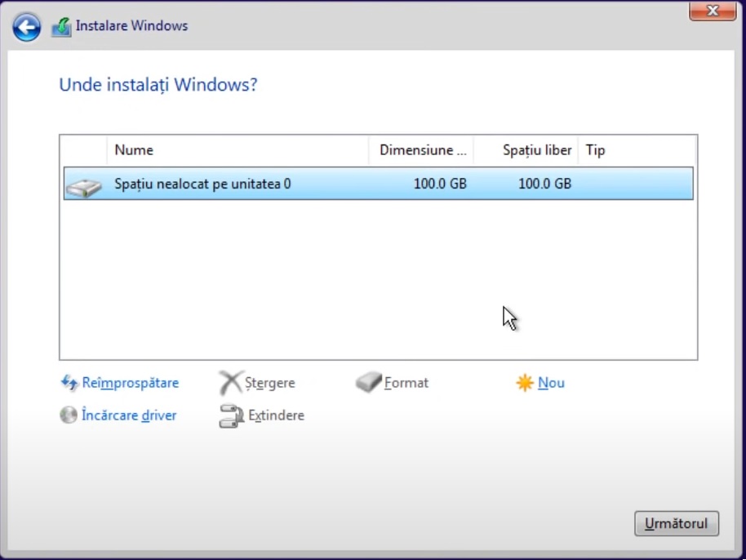The height and width of the screenshot is (560, 746).
Task: Open the Reîmprospătare link text
Action: 130,383
